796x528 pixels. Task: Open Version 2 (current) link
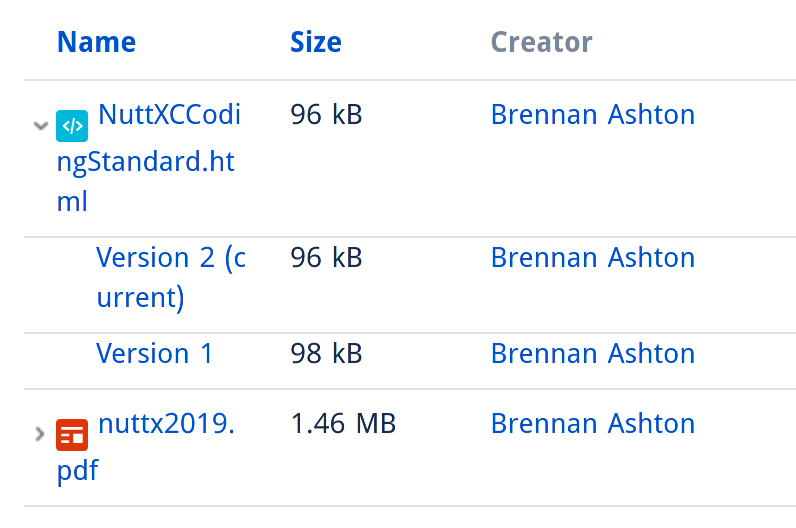coord(171,277)
